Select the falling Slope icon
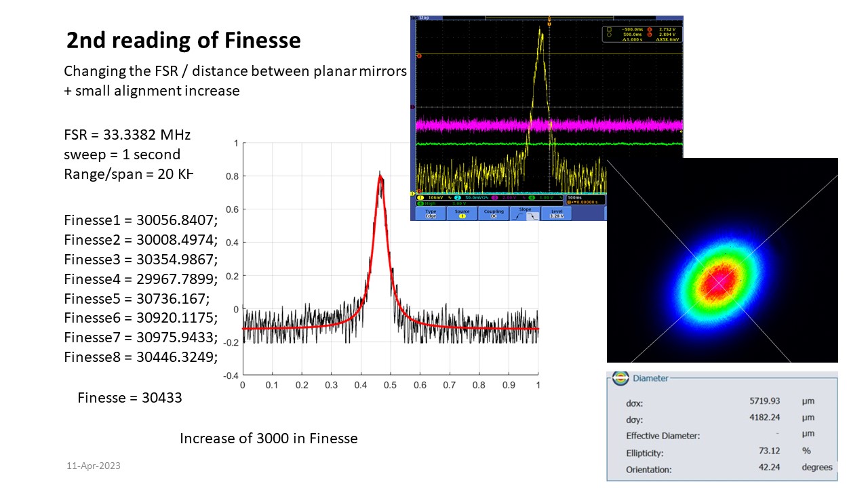Image resolution: width=868 pixels, height=488 pixels. [532, 216]
